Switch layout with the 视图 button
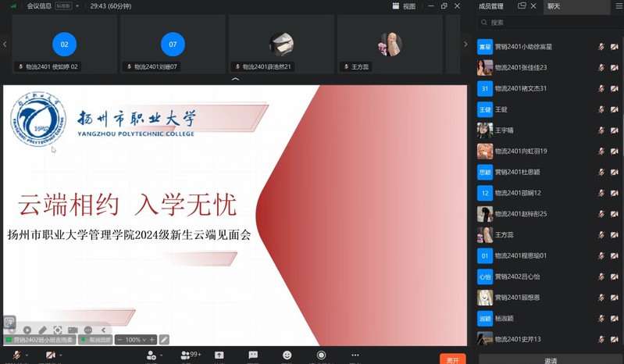Screen dimensions: 624x364 point(404,6)
